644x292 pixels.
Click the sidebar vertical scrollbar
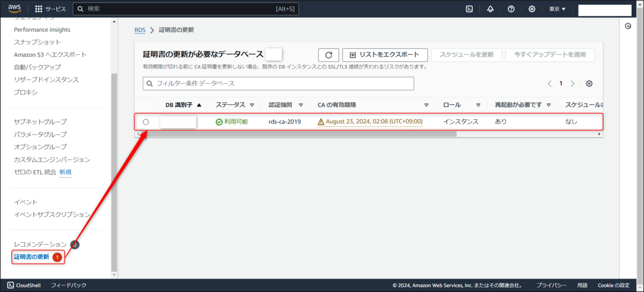(x=113, y=172)
